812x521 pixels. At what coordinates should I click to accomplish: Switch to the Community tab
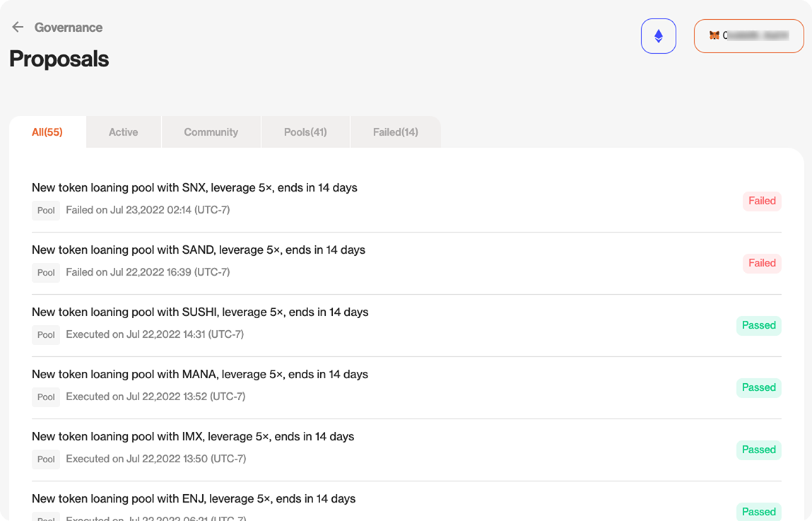(x=211, y=132)
